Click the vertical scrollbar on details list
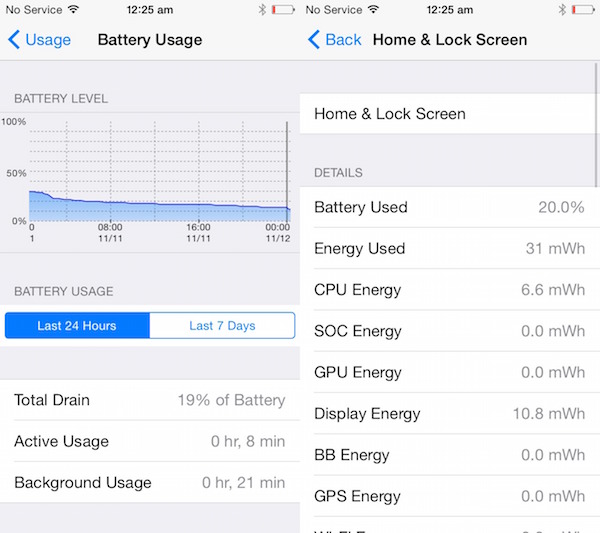The width and height of the screenshot is (600, 533). (x=596, y=125)
